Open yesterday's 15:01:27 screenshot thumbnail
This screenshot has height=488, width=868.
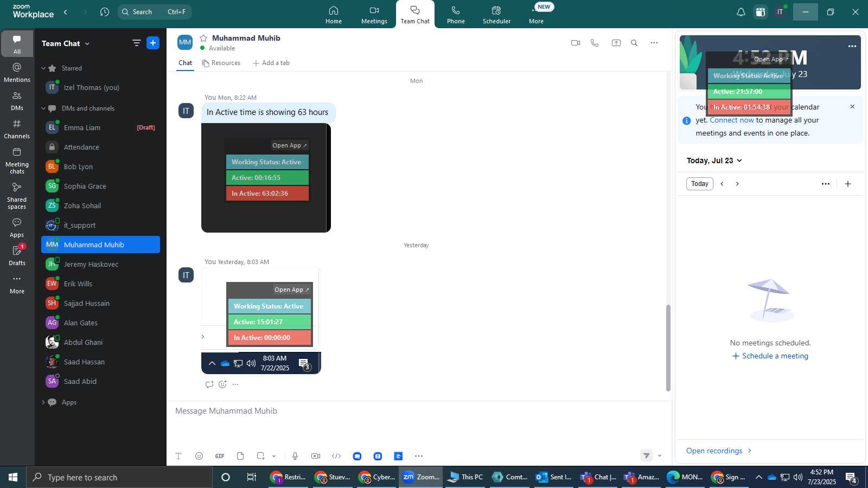point(261,320)
